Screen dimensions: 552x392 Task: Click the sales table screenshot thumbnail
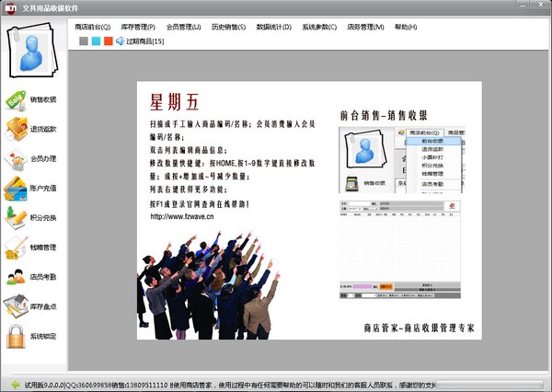(400, 249)
